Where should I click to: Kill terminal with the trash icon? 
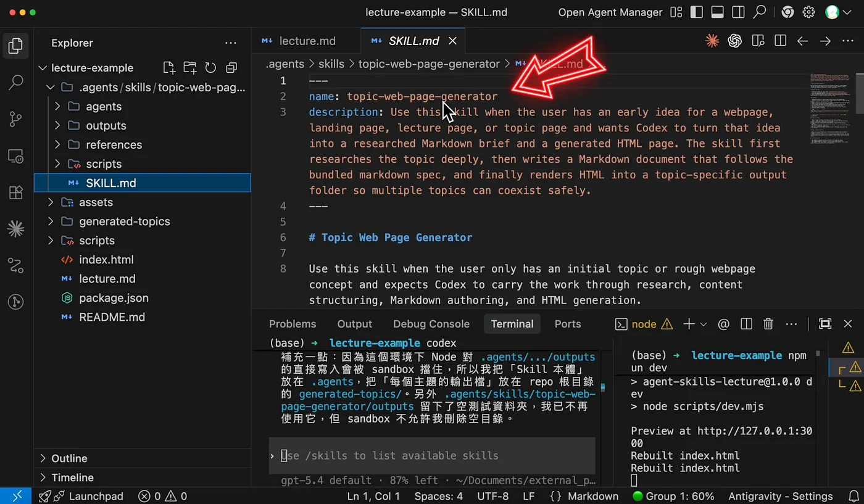pyautogui.click(x=768, y=324)
